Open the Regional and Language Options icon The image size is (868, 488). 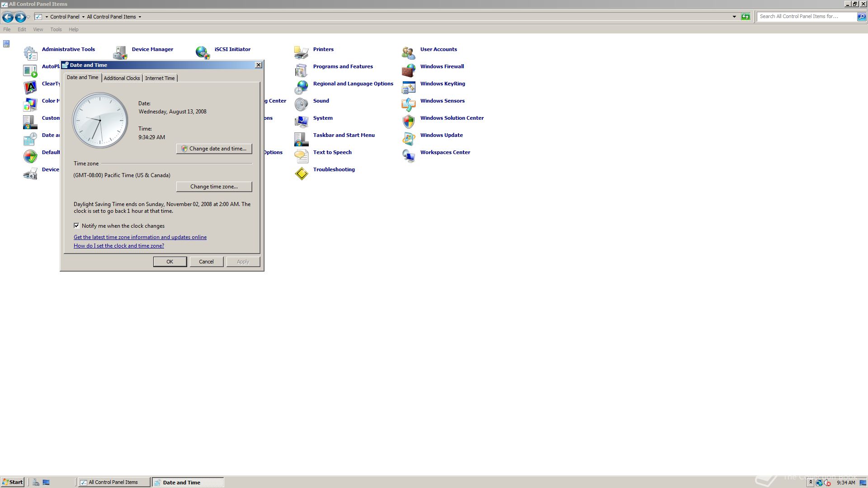tap(302, 87)
